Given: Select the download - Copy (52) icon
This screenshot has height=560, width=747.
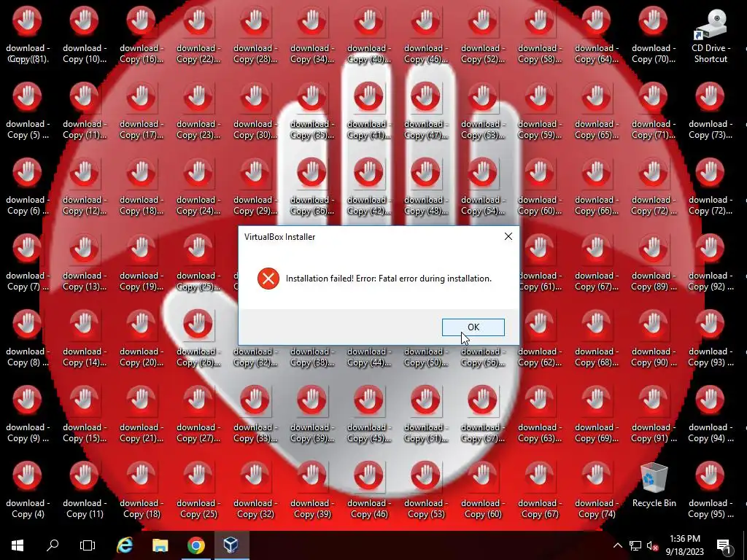Looking at the screenshot, I should click(x=483, y=36).
